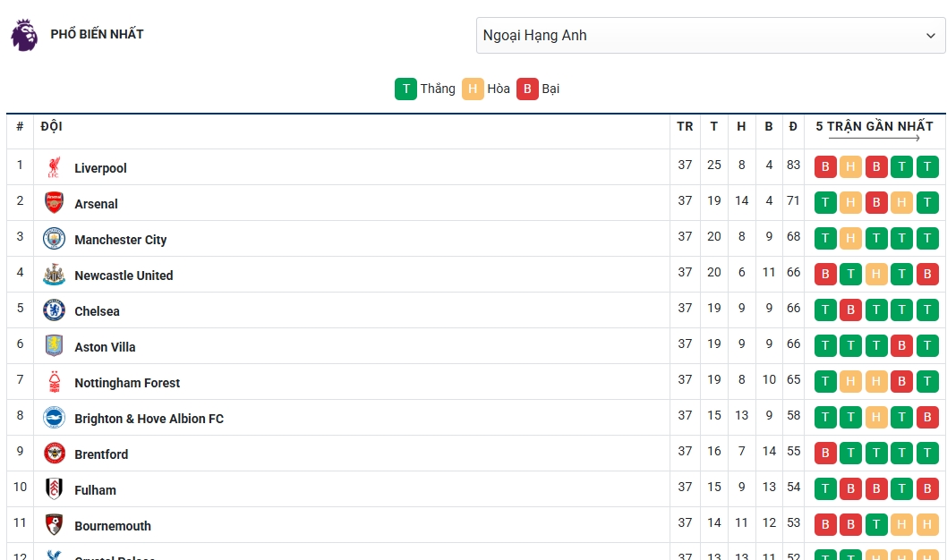Click Bournemouth's green T win badge
Screen dimensions: 947x560
[x=876, y=524]
